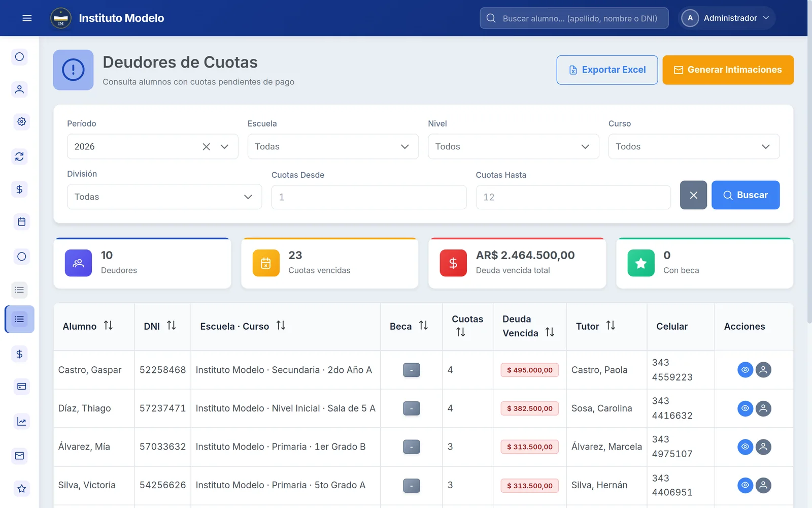Open the chart statistics sidebar icon

pyautogui.click(x=21, y=421)
